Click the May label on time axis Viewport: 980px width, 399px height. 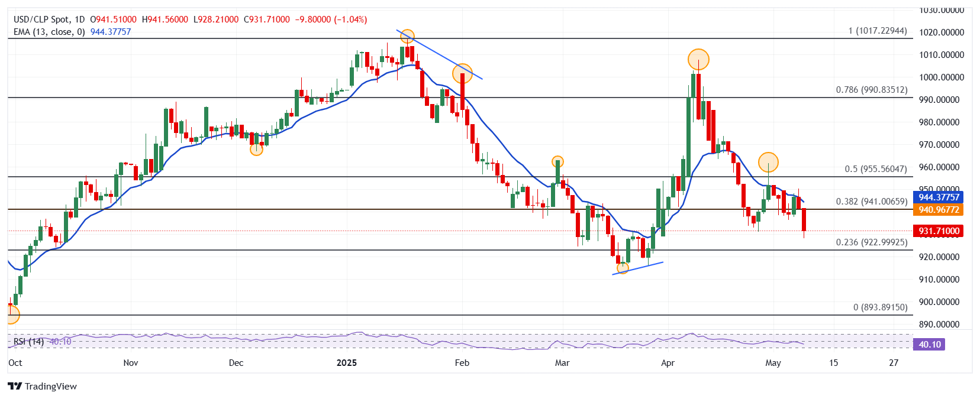pos(773,363)
